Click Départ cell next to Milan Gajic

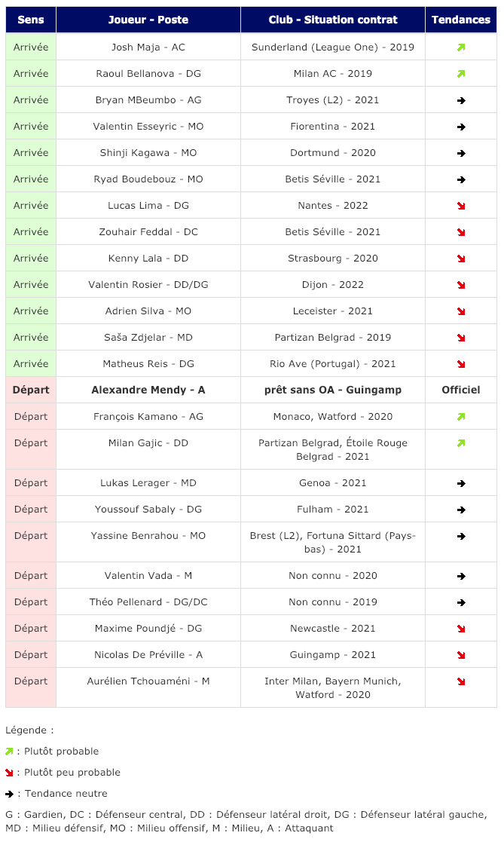[x=31, y=449]
